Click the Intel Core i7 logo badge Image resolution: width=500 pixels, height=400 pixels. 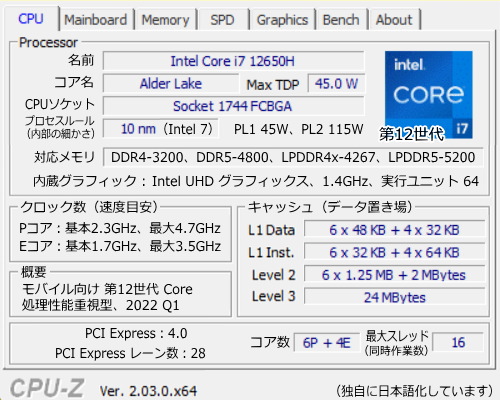tap(429, 95)
